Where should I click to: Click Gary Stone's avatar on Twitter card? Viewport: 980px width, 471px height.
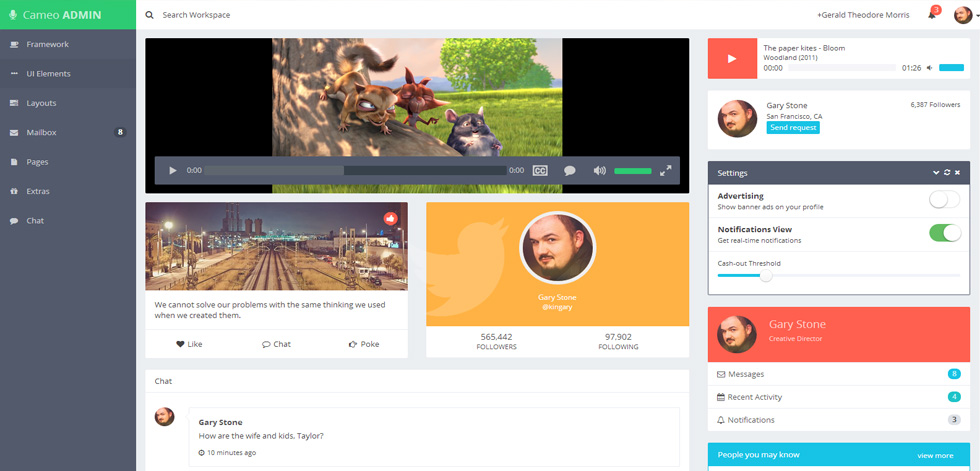tap(558, 249)
